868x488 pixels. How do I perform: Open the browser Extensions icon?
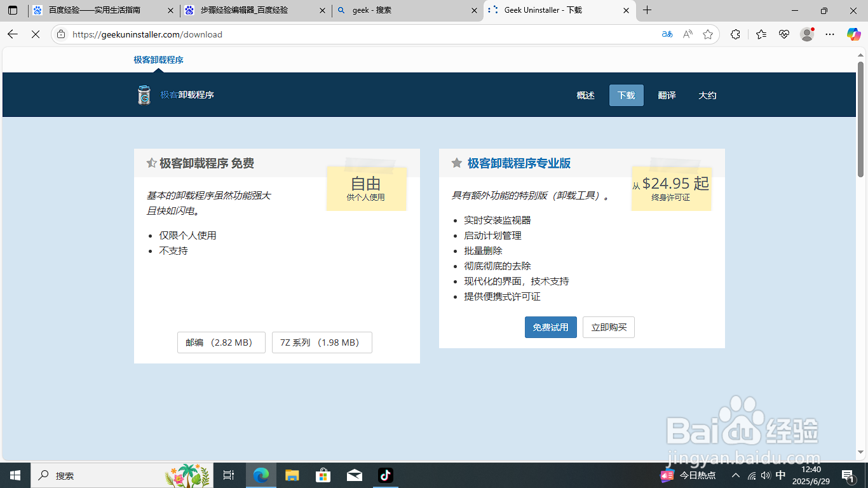point(735,34)
